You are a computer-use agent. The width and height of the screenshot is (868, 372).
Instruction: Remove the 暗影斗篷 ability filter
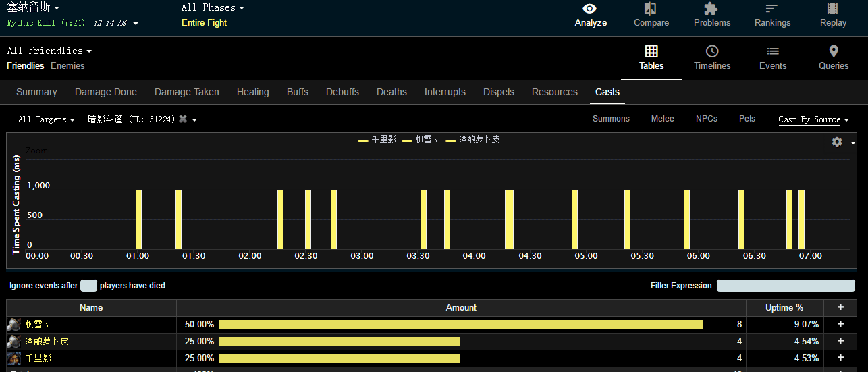(183, 119)
